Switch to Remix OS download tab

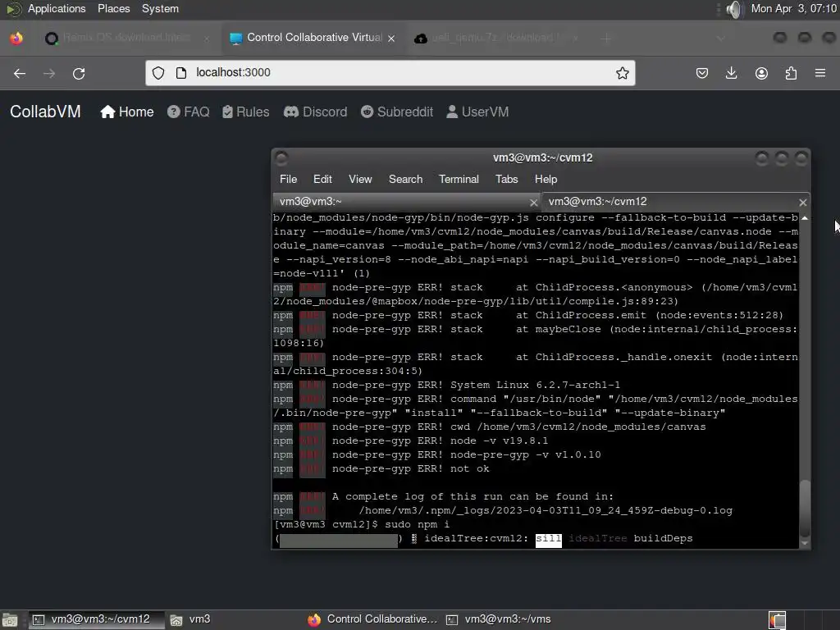[x=126, y=38]
